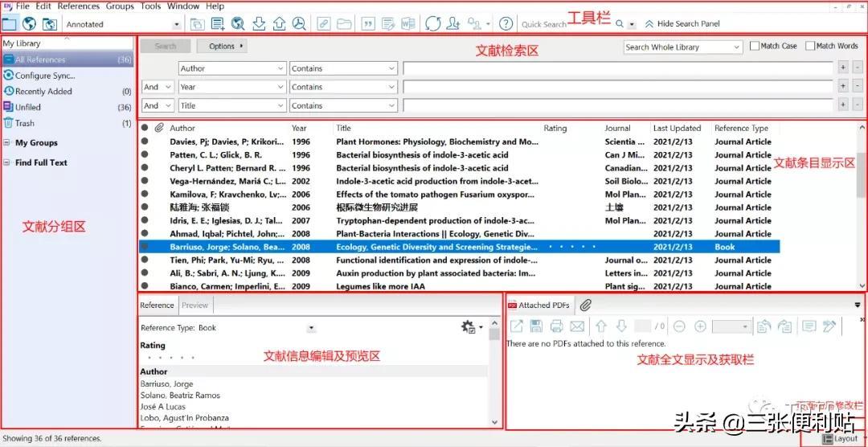
Task: Click the Quick Search magnifier icon
Action: click(620, 24)
